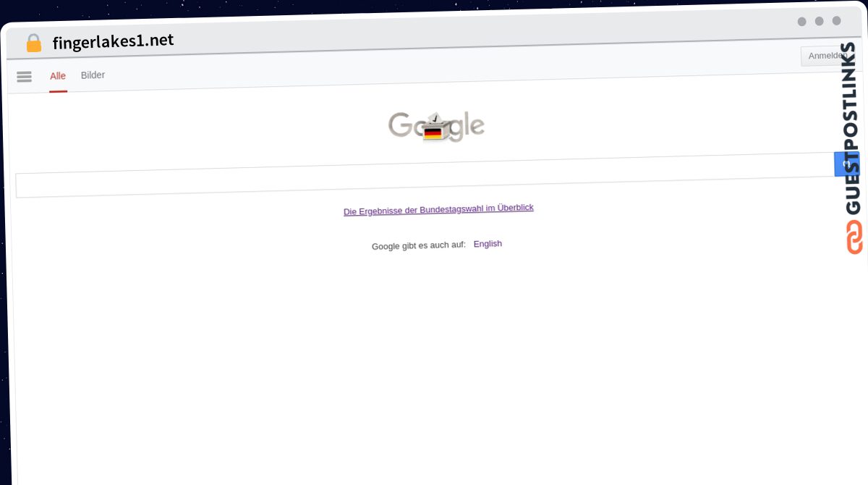Open the hamburger menu icon
This screenshot has height=485, width=868.
click(x=24, y=77)
